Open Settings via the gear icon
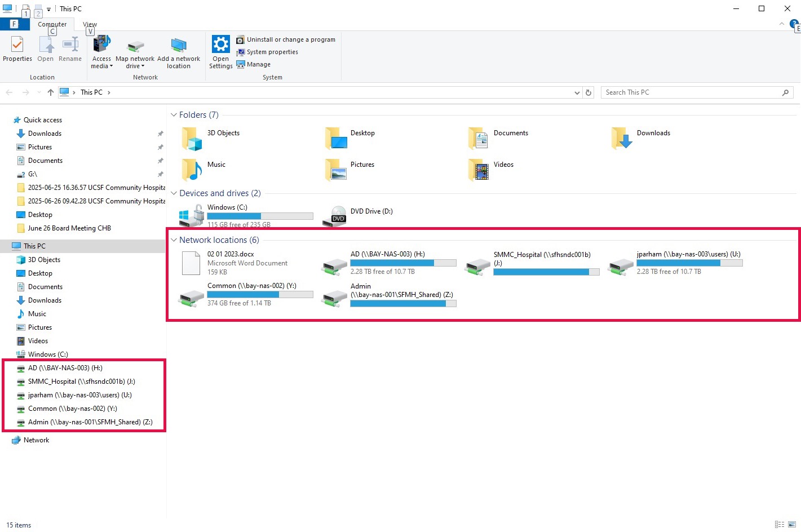Image resolution: width=801 pixels, height=532 pixels. pyautogui.click(x=220, y=44)
